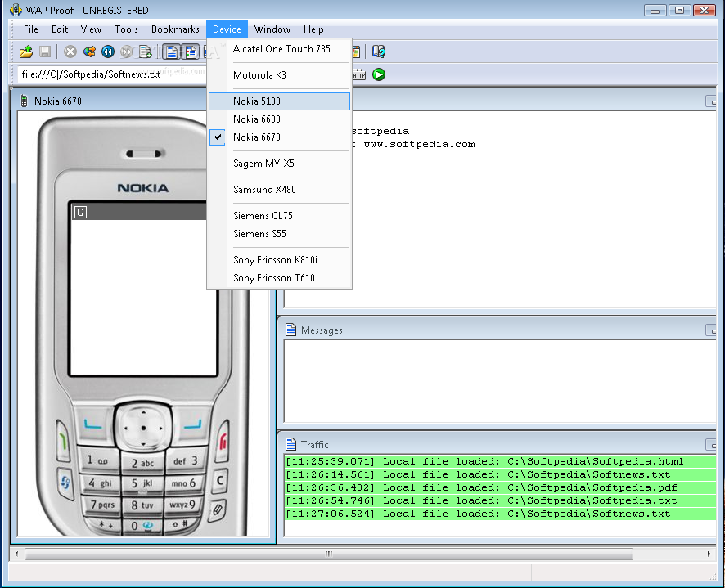Select Samsung X480 device
The image size is (725, 588).
[x=279, y=190]
